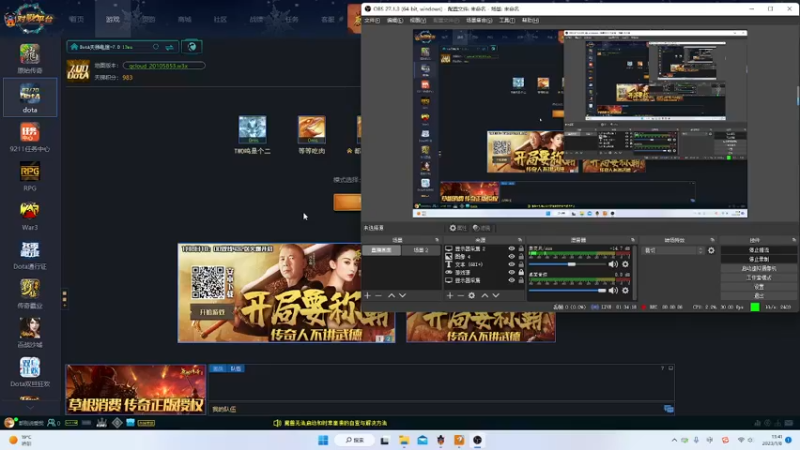Add a new source in OBS Sources panel

(x=450, y=295)
